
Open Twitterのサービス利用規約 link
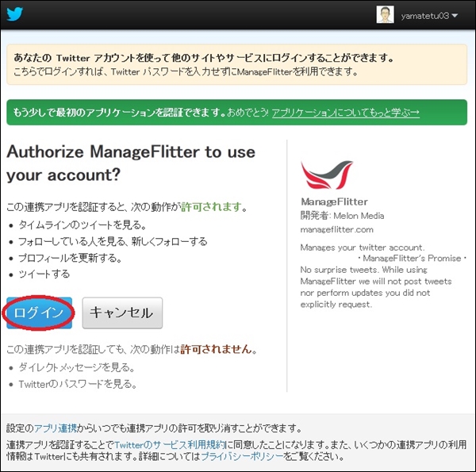170,445
